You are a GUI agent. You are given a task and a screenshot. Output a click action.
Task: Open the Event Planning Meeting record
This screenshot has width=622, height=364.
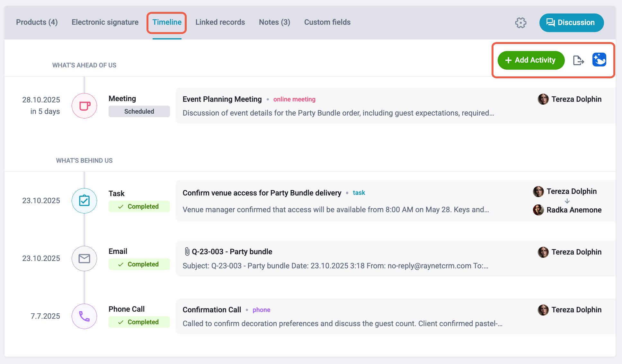[x=222, y=99]
